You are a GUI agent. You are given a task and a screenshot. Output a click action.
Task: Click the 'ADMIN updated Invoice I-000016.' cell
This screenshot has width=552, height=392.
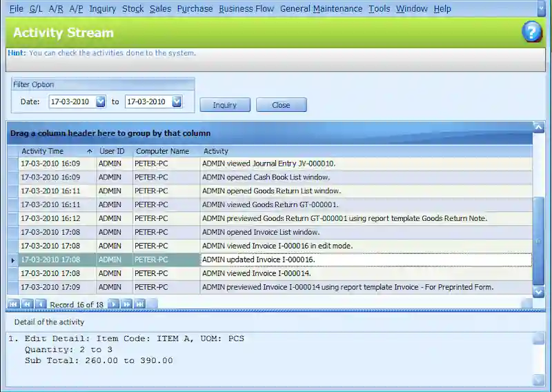(366, 260)
